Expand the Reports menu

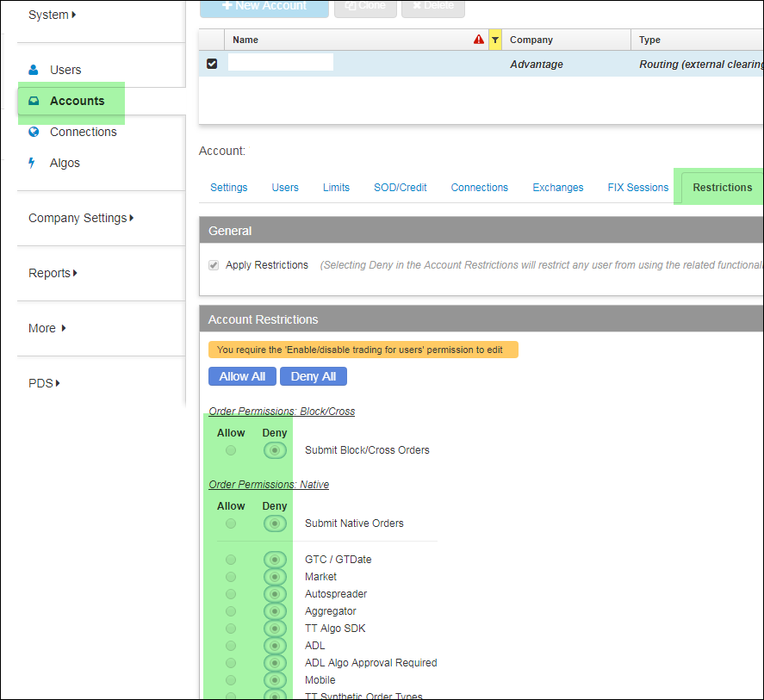(x=53, y=273)
